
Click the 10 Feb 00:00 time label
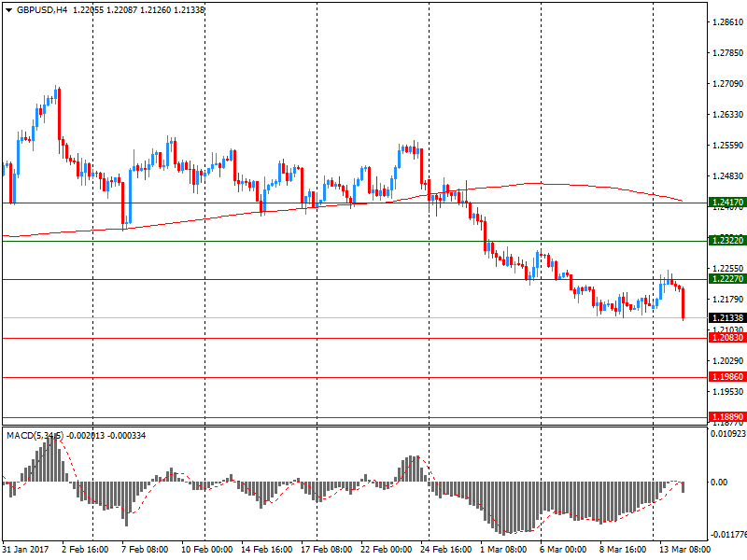coord(206,550)
